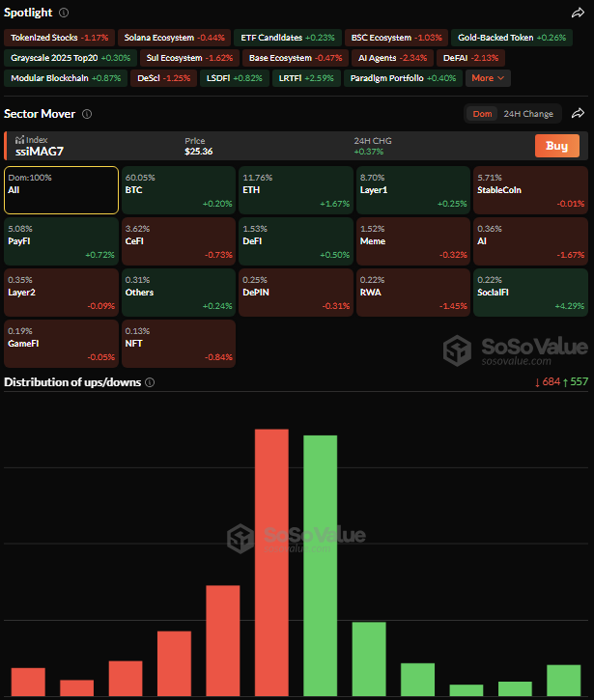Select the Layer2 sector tile
The width and height of the screenshot is (594, 700).
point(61,293)
